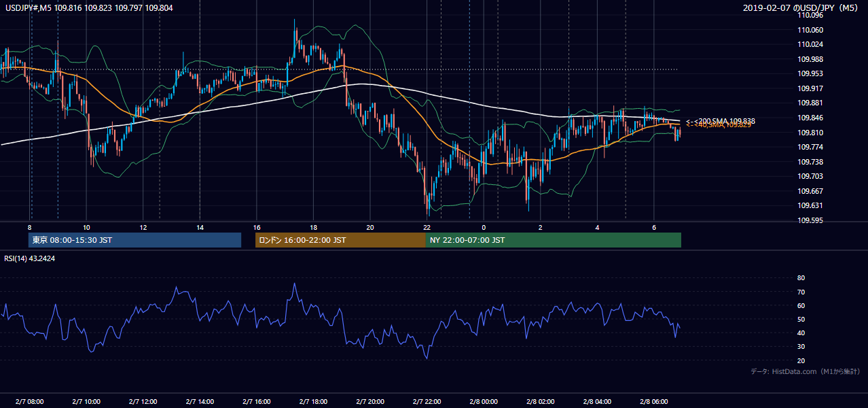Click hour label 0 under price chart
This screenshot has width=868, height=408.
[484, 227]
